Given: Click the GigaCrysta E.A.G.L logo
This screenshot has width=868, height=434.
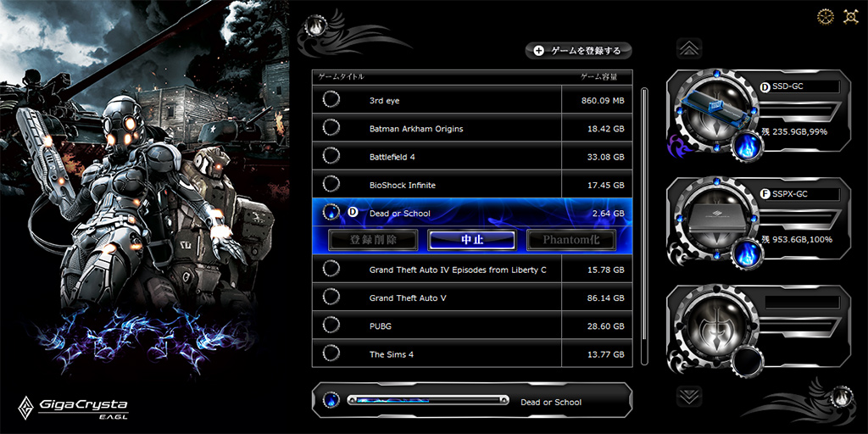Looking at the screenshot, I should (x=73, y=408).
